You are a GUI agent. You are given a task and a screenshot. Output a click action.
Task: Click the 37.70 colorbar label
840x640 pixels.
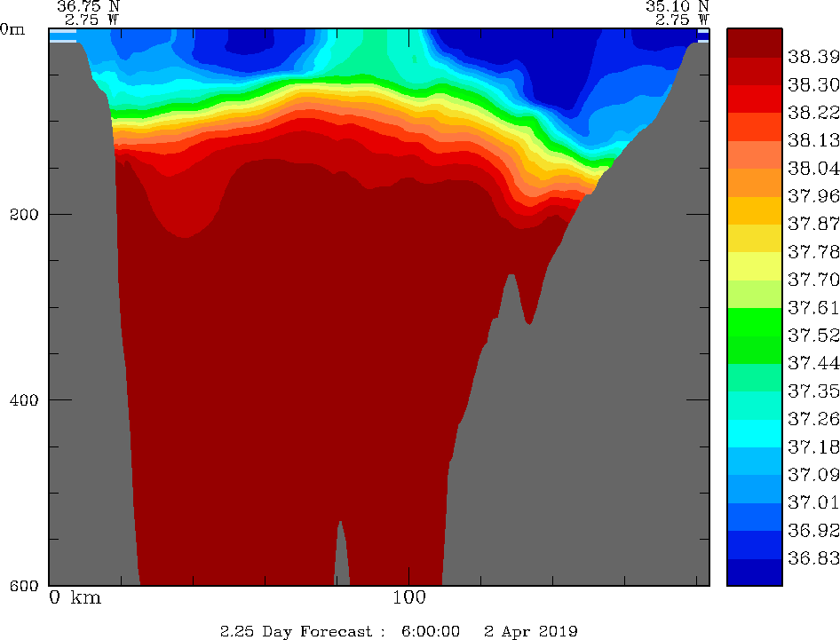point(813,280)
